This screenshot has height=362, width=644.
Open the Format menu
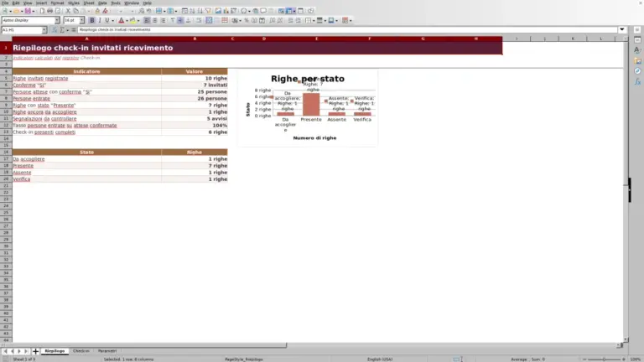coord(57,3)
